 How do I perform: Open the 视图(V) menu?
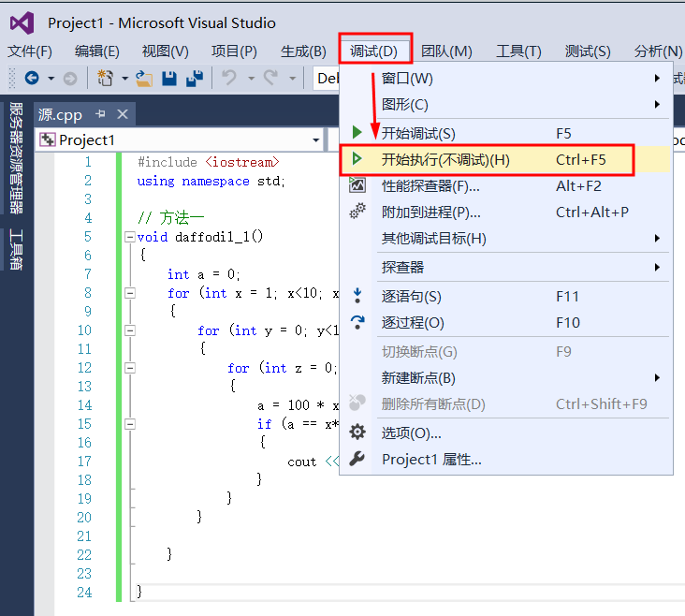[165, 51]
